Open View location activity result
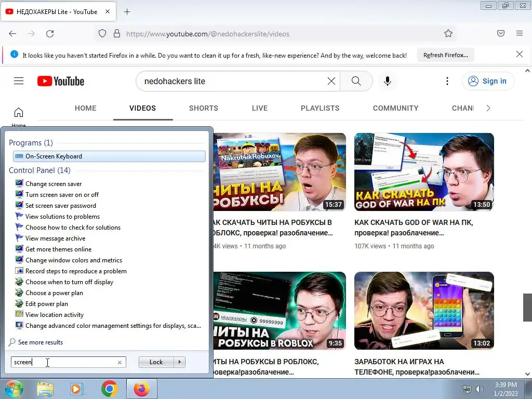Image resolution: width=532 pixels, height=399 pixels. pyautogui.click(x=54, y=314)
